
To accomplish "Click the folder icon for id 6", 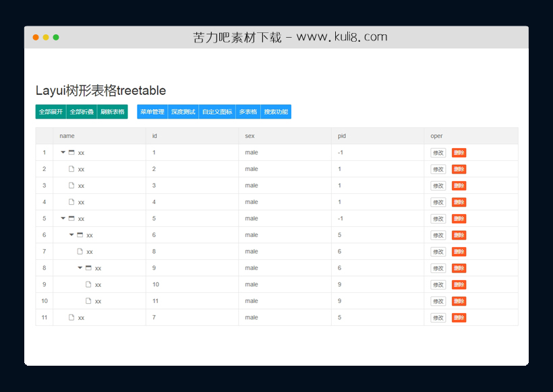I will coord(80,235).
